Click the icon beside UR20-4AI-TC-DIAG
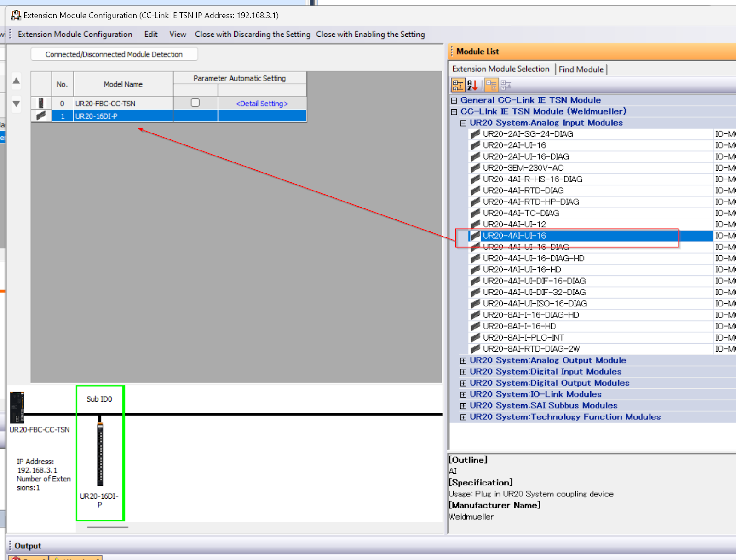This screenshot has width=736, height=560. click(x=475, y=213)
